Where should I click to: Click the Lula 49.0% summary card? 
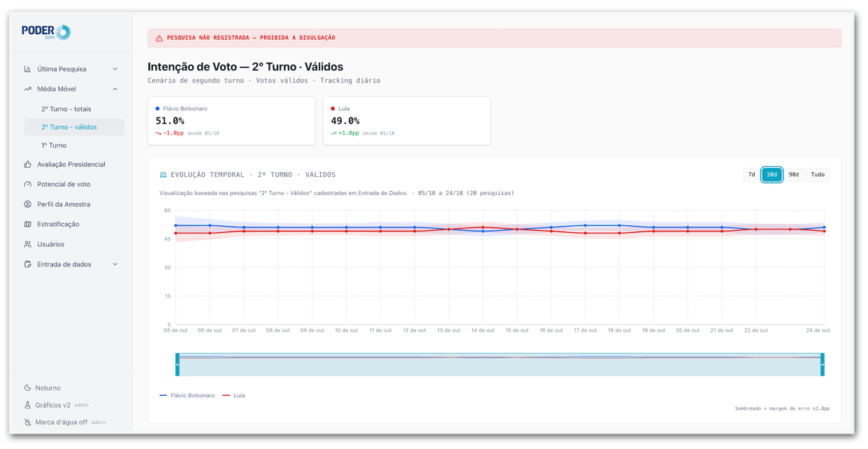click(x=407, y=121)
